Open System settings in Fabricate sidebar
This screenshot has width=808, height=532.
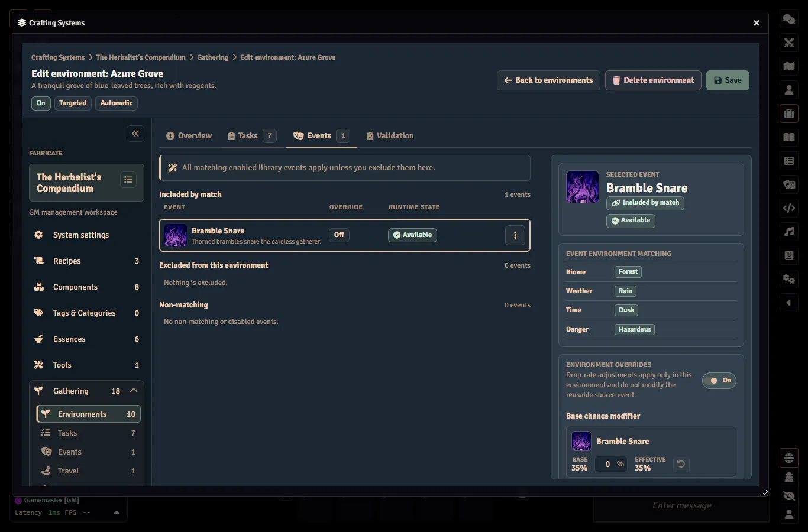(x=86, y=235)
